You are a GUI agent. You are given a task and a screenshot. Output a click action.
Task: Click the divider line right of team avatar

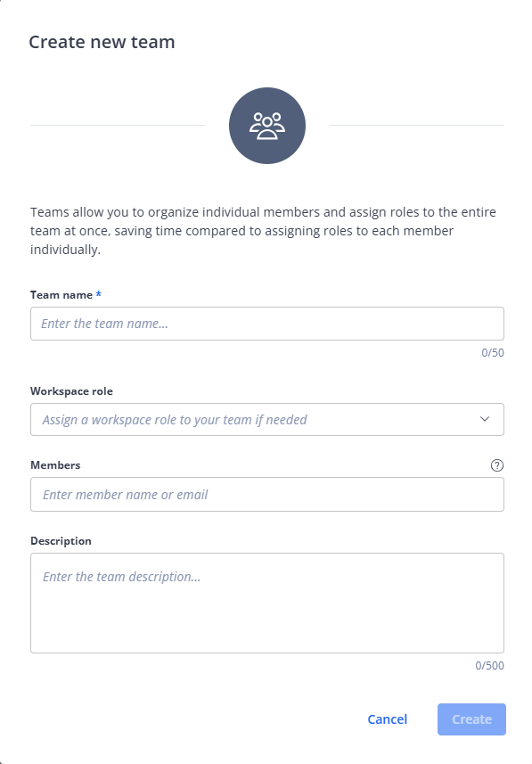pos(417,125)
